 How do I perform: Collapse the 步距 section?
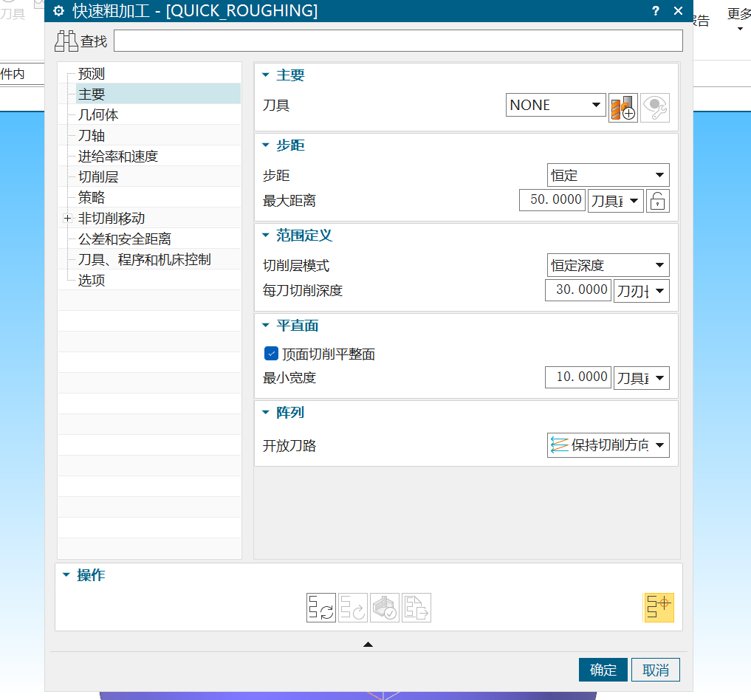(x=266, y=145)
